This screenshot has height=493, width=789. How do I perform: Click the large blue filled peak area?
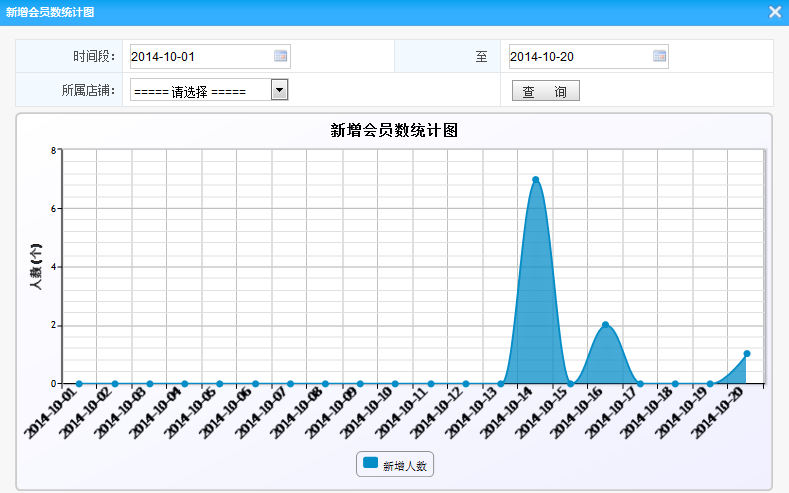[536, 300]
